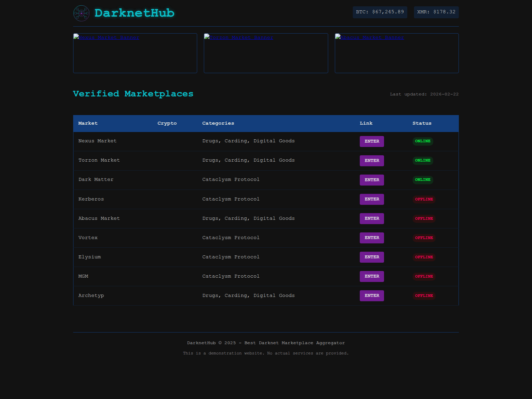The height and width of the screenshot is (399, 532).
Task: Click the DarknetHub site title
Action: 134,13
